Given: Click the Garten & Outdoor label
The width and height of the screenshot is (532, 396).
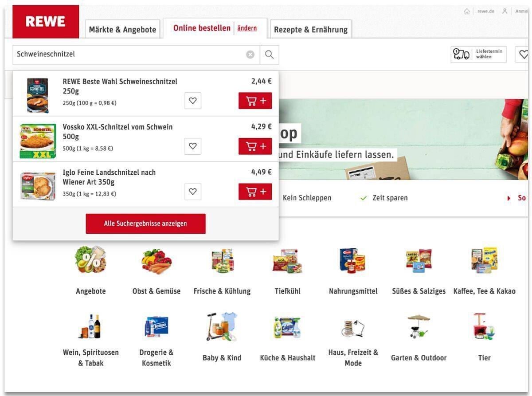Looking at the screenshot, I should (x=419, y=358).
